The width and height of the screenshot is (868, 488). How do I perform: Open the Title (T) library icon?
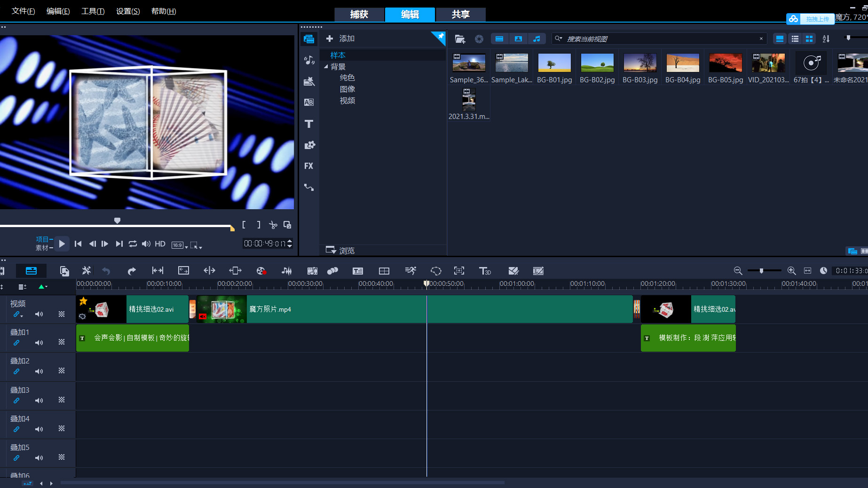tap(309, 124)
